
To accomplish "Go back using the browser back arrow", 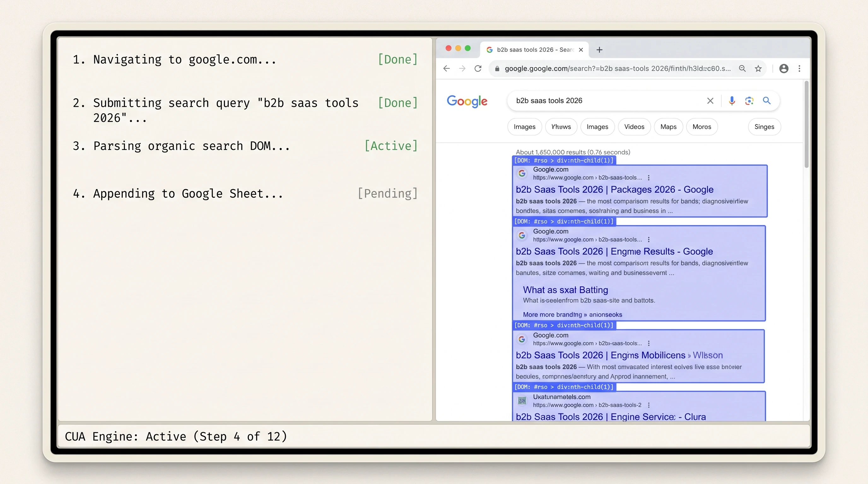I will pyautogui.click(x=447, y=69).
